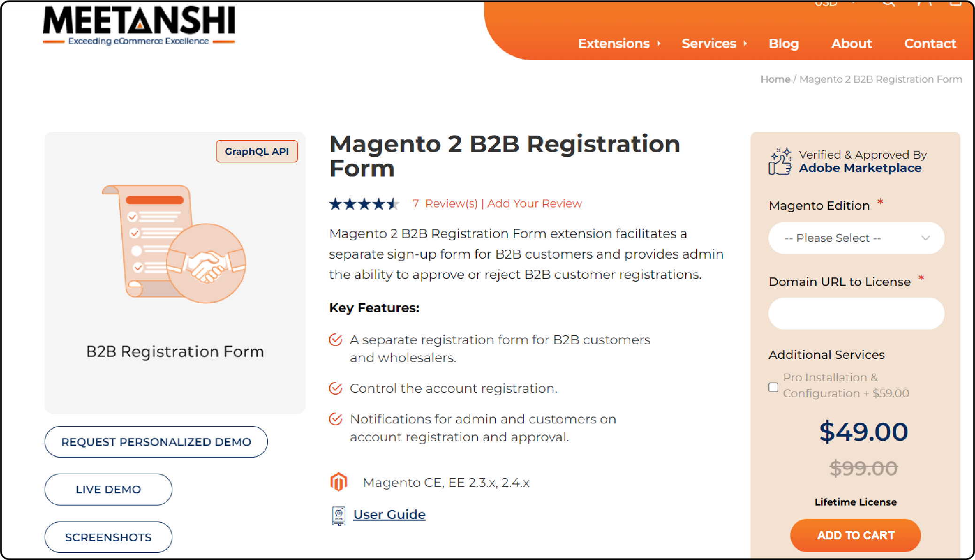Screen dimensions: 975x560
Task: Click the checklist document icon
Action: tap(155, 241)
